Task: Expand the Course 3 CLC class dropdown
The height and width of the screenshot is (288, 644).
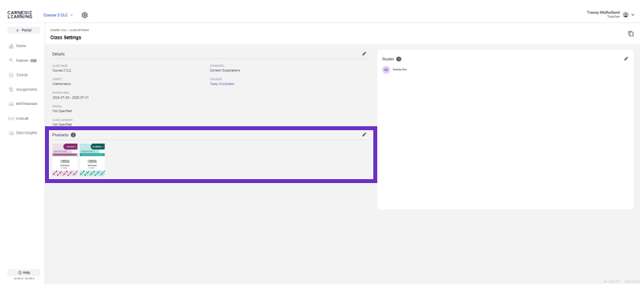Action: (x=58, y=15)
